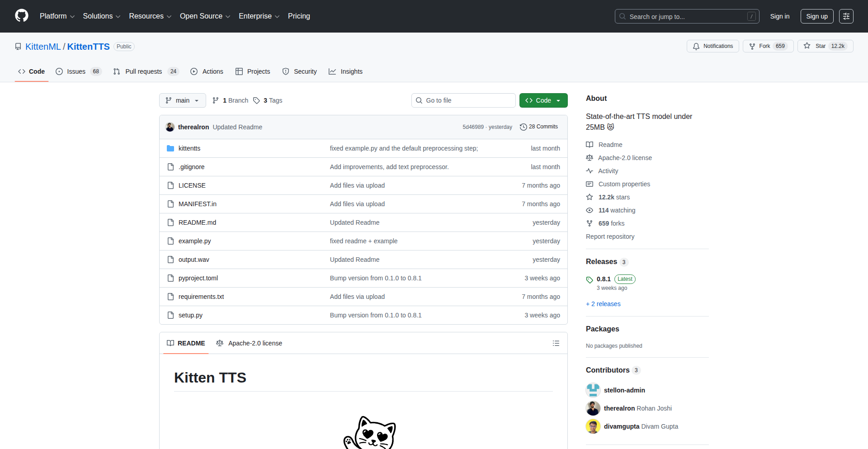
Task: Click the Fork icon button
Action: point(752,46)
